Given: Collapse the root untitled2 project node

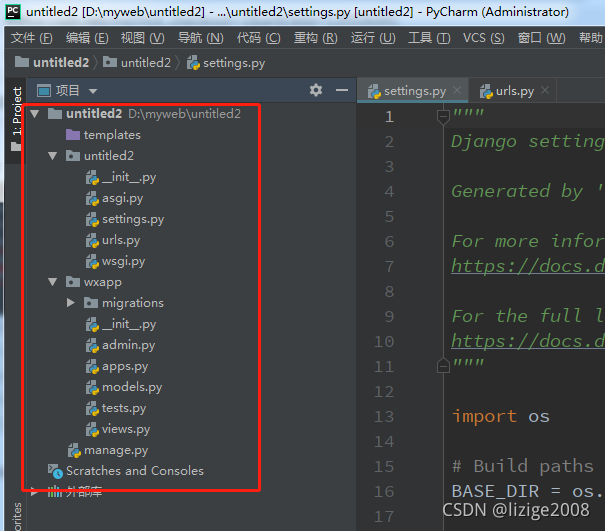Looking at the screenshot, I should point(35,114).
